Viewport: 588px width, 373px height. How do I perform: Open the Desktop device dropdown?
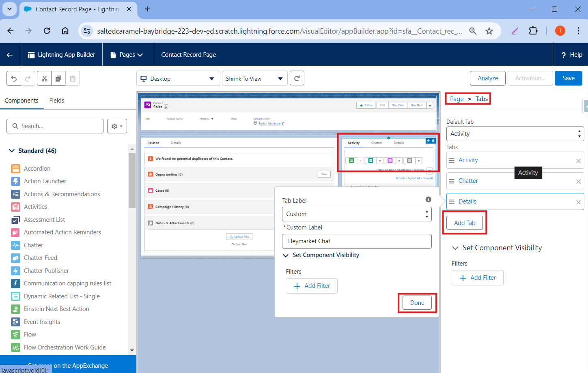178,79
